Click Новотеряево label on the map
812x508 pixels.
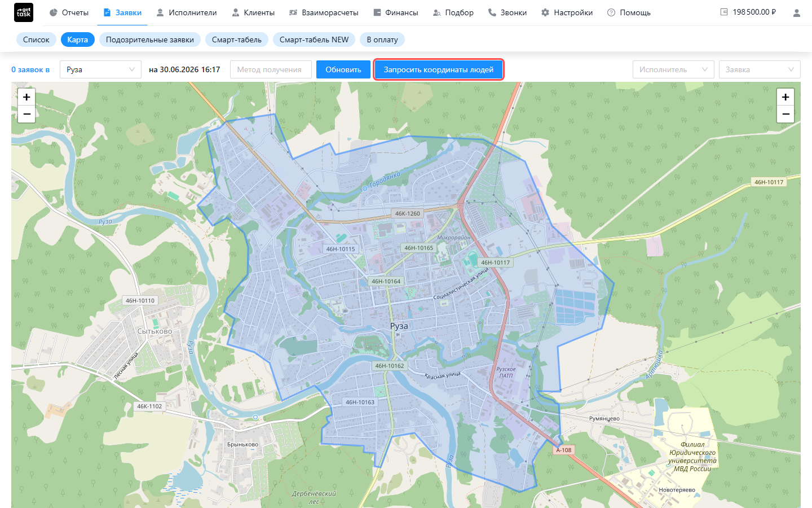pyautogui.click(x=677, y=489)
